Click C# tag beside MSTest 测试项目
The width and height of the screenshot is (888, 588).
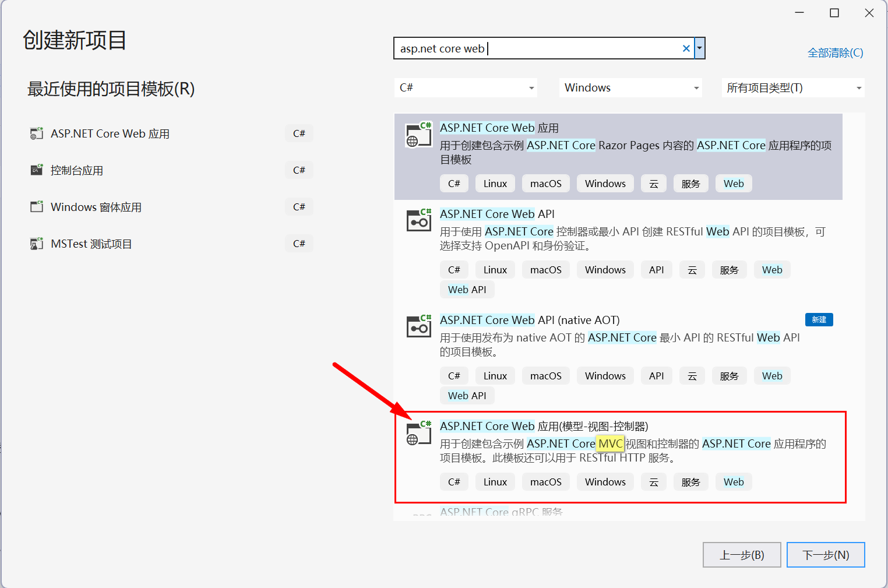coord(299,244)
